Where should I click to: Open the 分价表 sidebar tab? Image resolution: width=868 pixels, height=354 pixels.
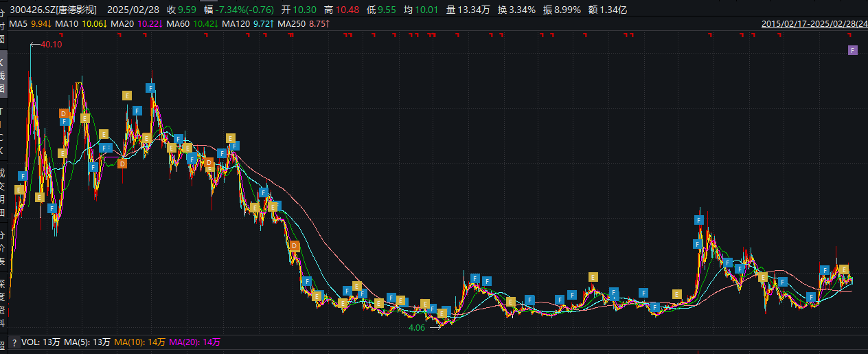click(x=3, y=249)
